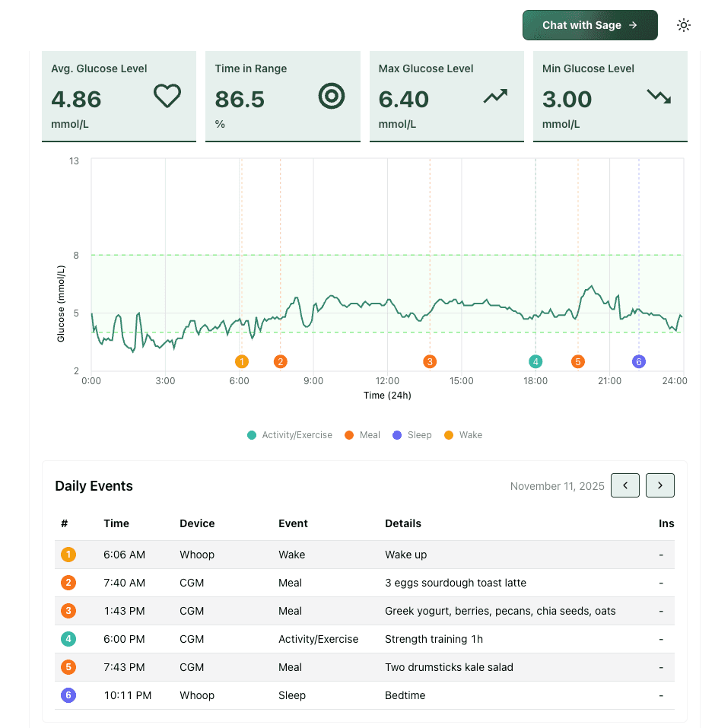Image resolution: width=715 pixels, height=728 pixels.
Task: Select purple chart marker 6 for sleep
Action: point(639,361)
